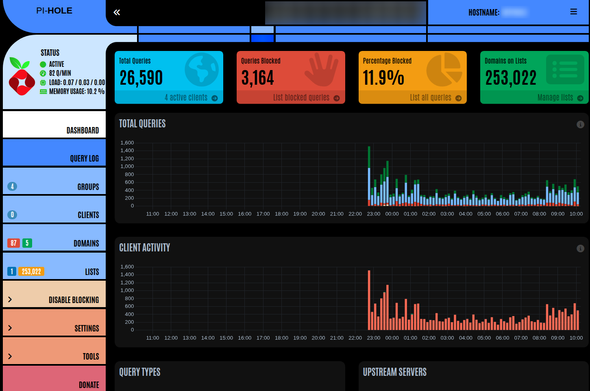Image resolution: width=590 pixels, height=391 pixels.
Task: Click the Pi-hole raspberry logo
Action: click(21, 76)
